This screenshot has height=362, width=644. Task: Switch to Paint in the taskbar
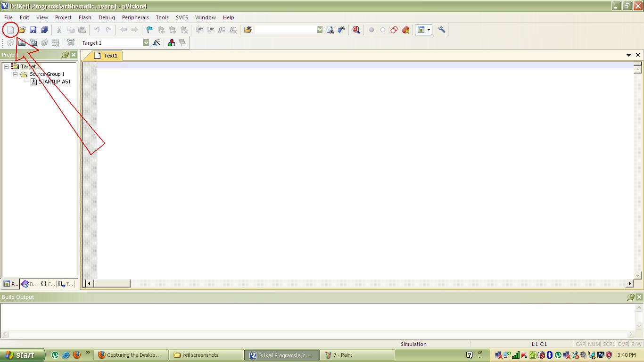(x=357, y=355)
